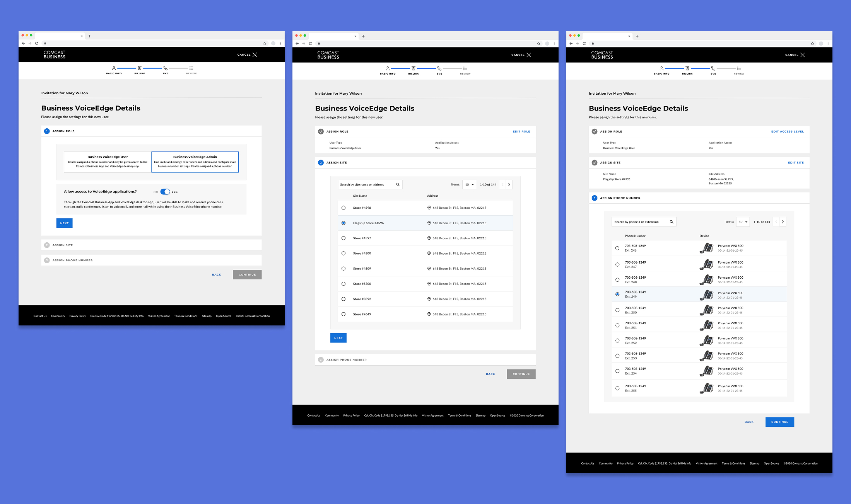
Task: Focus the Search by site name field
Action: [370, 185]
